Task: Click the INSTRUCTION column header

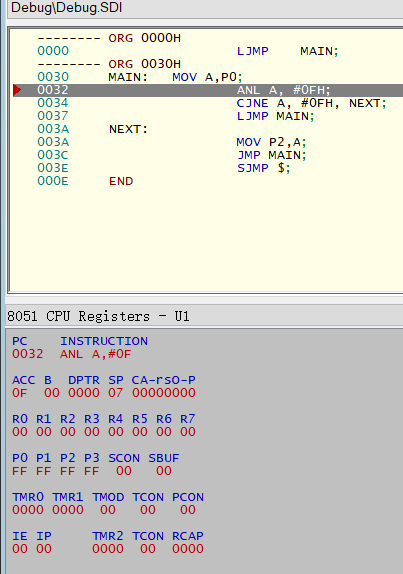Action: 104,341
